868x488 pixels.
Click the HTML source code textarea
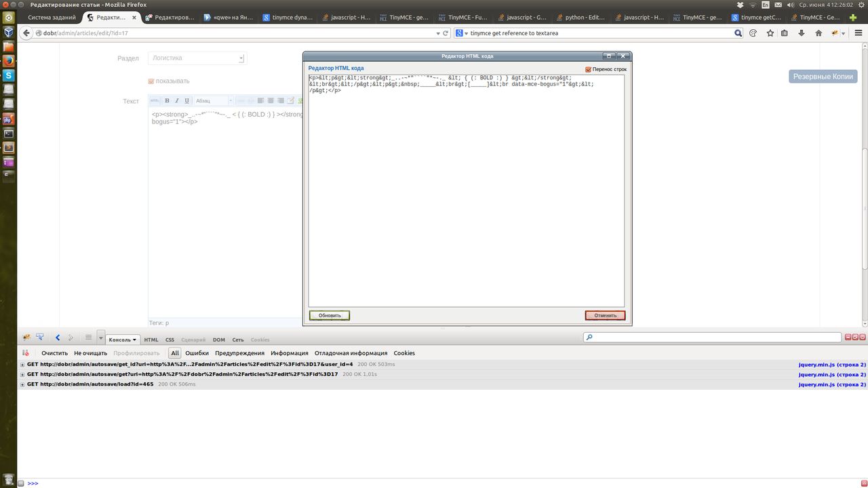(467, 190)
